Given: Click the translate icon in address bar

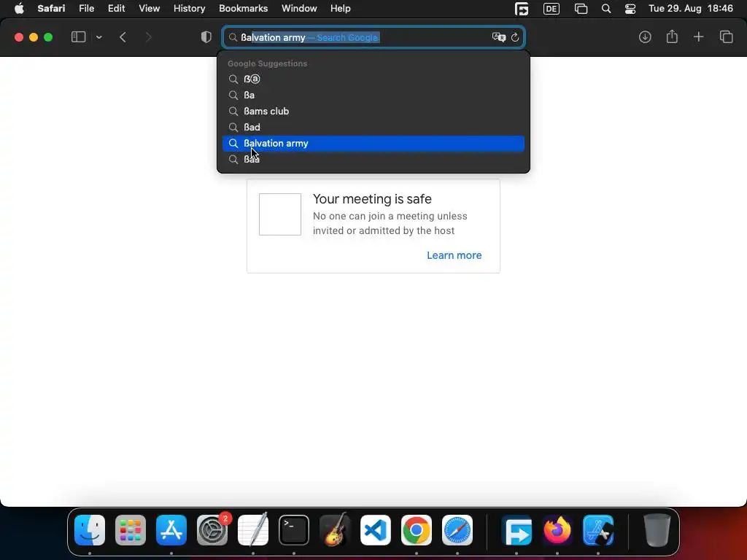Looking at the screenshot, I should pyautogui.click(x=499, y=37).
